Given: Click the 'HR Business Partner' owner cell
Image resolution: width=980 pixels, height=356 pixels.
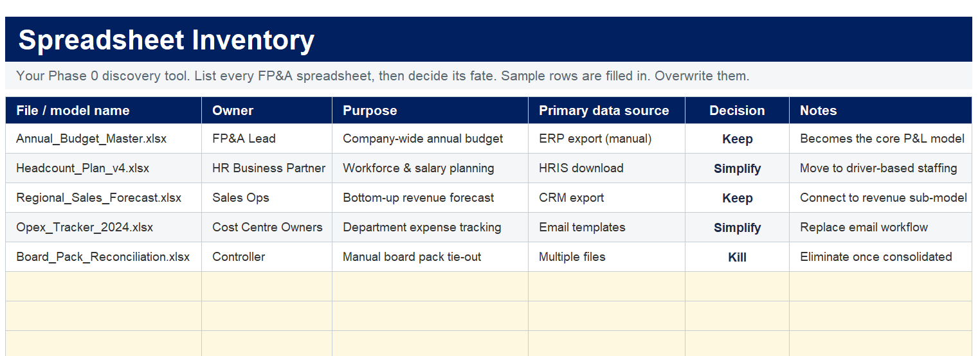Looking at the screenshot, I should coord(267,168).
